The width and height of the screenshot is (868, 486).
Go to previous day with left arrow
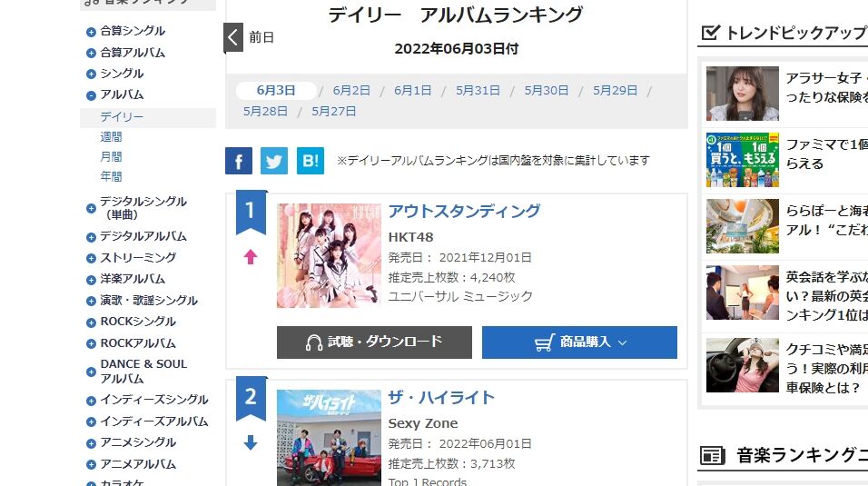(x=233, y=37)
